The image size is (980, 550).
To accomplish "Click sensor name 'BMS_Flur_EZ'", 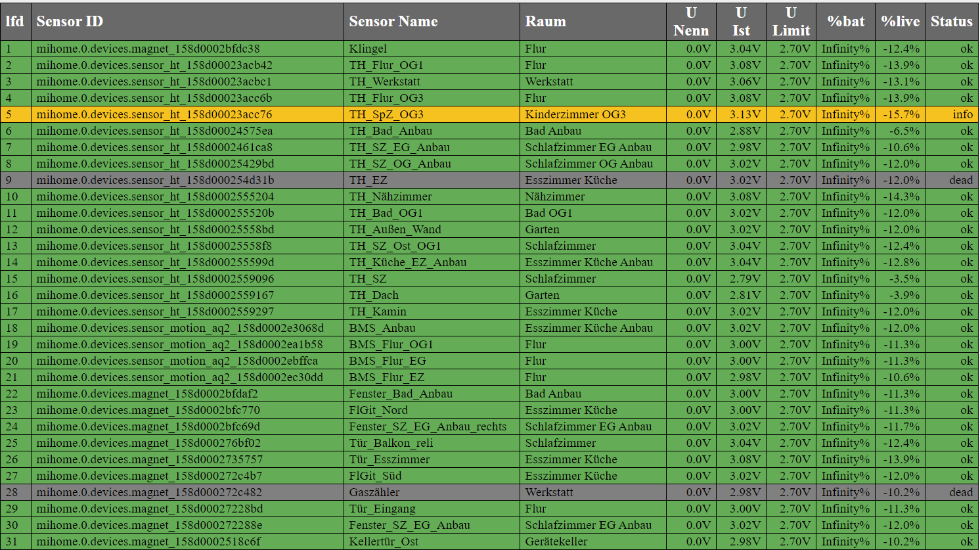I will coord(387,377).
